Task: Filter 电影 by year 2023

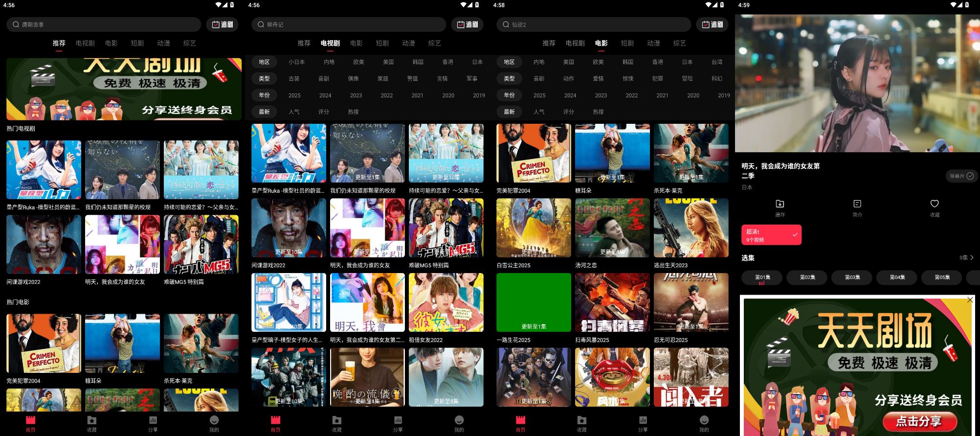Action: click(601, 95)
